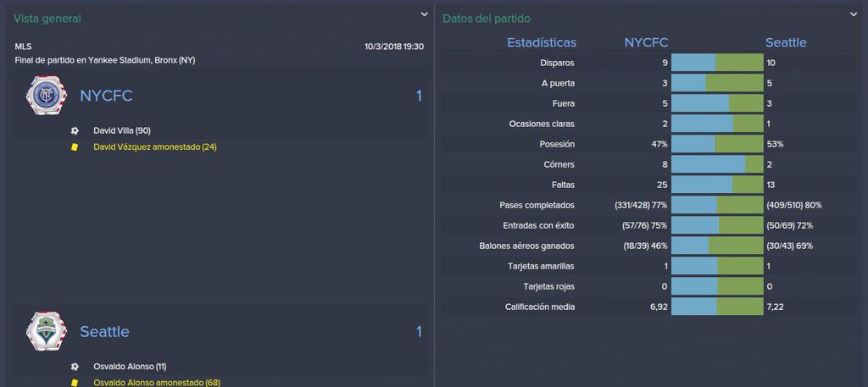Click the Seattle stats column header
This screenshot has height=387, width=868.
[786, 42]
